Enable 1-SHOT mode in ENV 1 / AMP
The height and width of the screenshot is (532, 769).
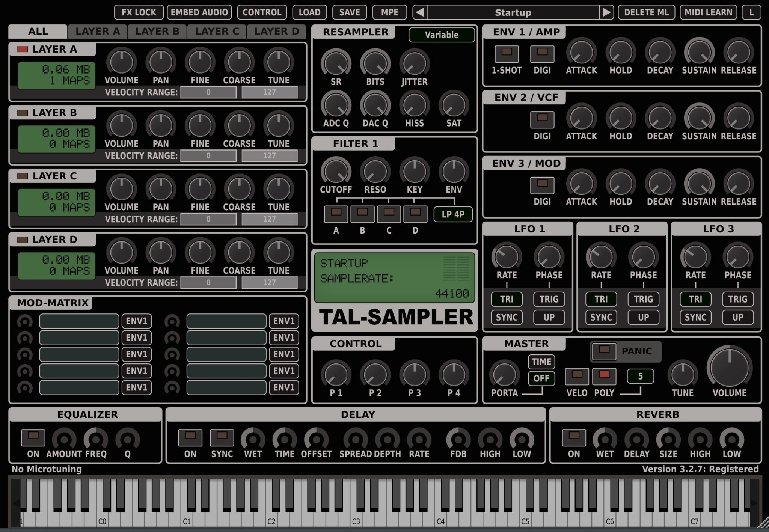tap(507, 53)
